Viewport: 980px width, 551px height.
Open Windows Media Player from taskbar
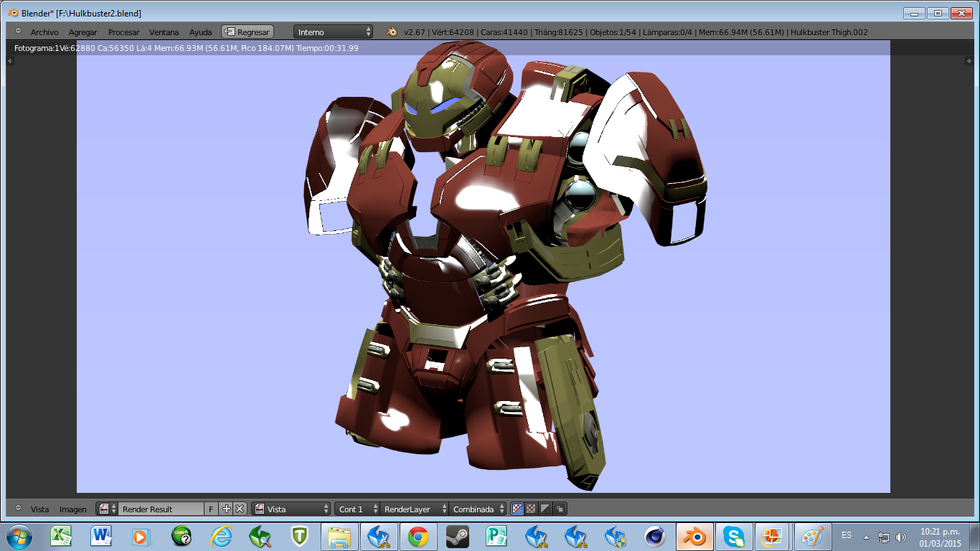click(x=141, y=537)
